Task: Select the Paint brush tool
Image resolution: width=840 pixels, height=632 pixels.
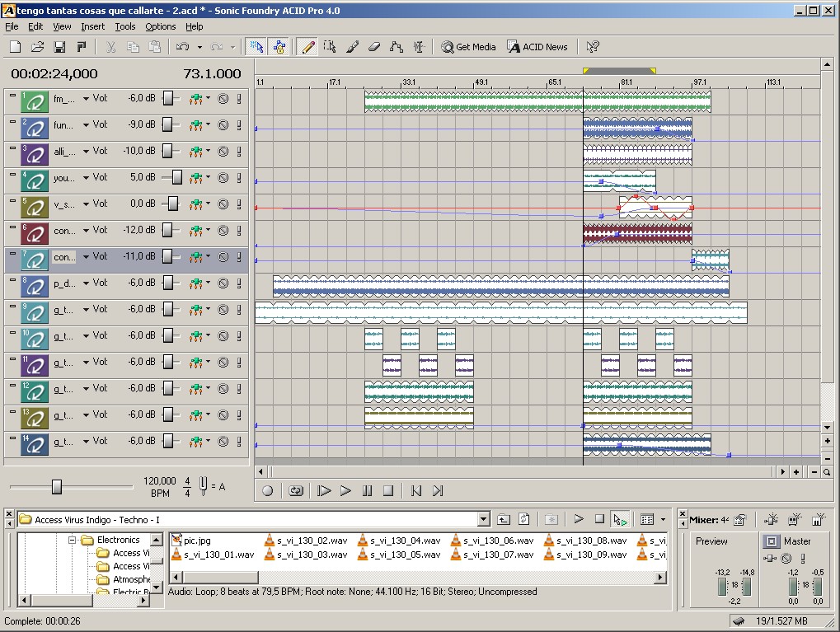Action: pyautogui.click(x=352, y=47)
